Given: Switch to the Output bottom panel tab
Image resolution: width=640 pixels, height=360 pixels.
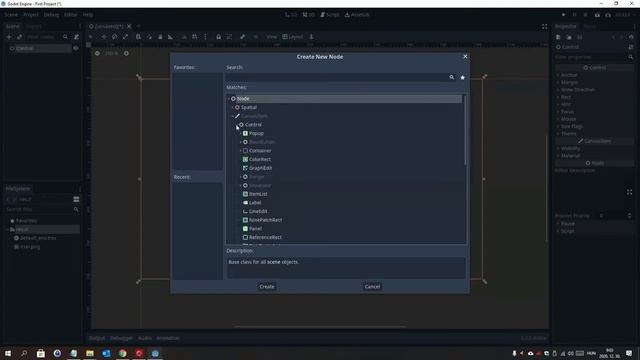Looking at the screenshot, I should [97, 338].
